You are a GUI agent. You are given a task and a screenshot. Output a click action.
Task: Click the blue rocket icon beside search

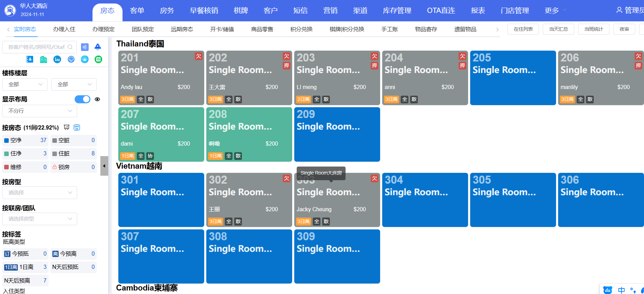coord(98,47)
